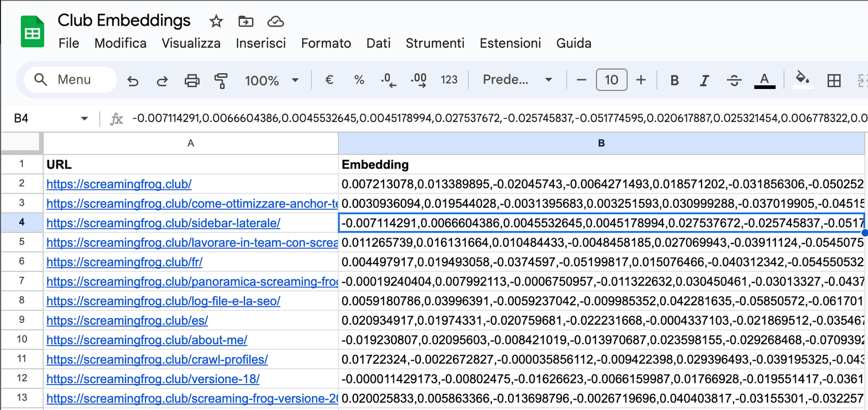868x410 pixels.
Task: Open the crawl-profiles link
Action: (157, 360)
